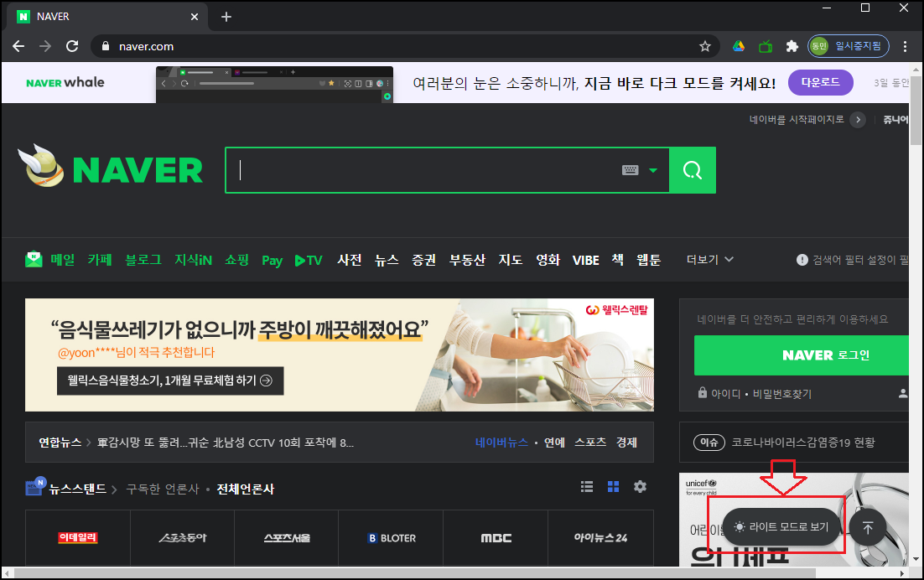Open the green TV extension icon
The width and height of the screenshot is (924, 580).
point(766,46)
